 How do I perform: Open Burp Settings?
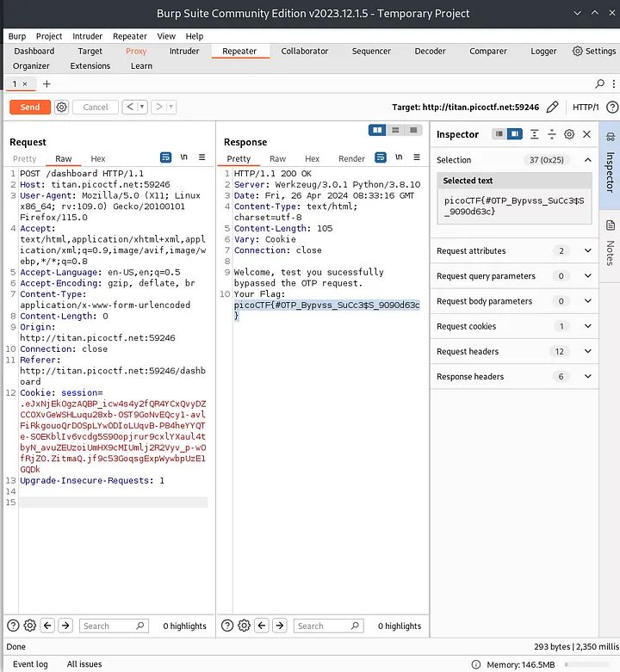[x=594, y=51]
